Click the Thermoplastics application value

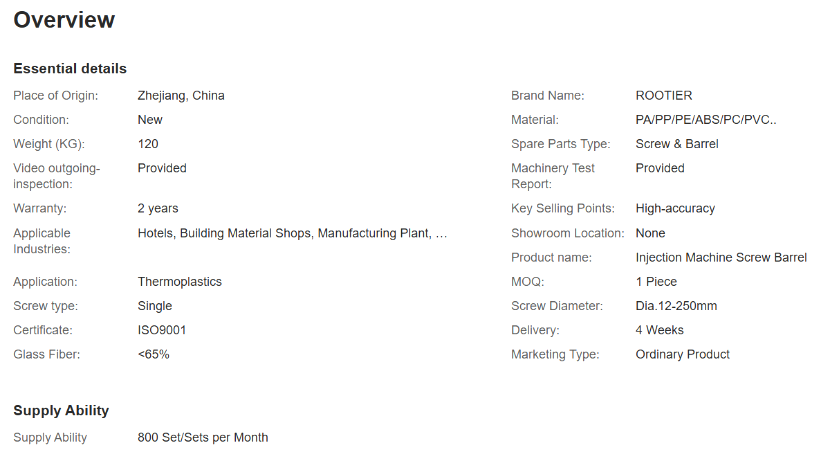[x=180, y=282]
